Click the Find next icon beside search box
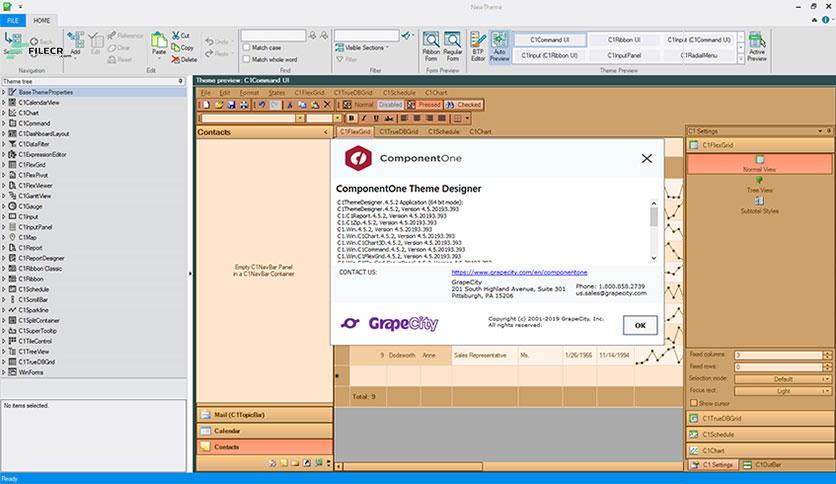Image resolution: width=836 pixels, height=484 pixels. [324, 35]
